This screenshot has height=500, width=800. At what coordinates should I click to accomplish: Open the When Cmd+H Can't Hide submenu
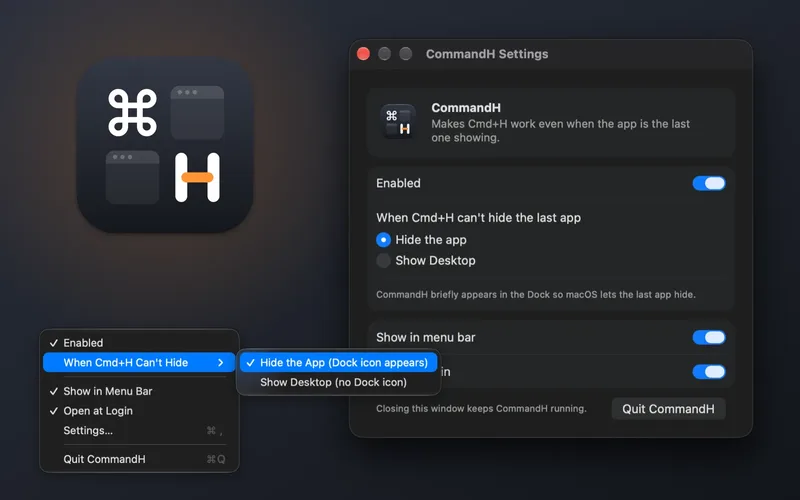[x=139, y=363]
